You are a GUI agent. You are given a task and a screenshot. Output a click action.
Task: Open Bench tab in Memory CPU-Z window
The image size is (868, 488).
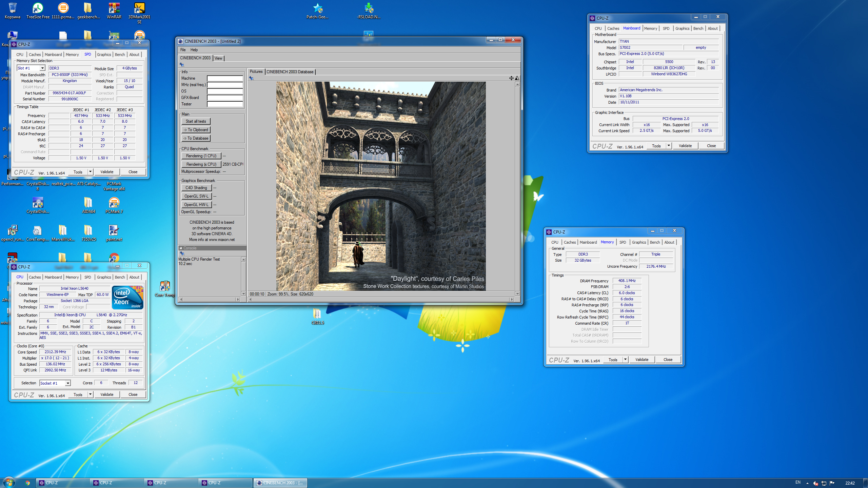655,242
